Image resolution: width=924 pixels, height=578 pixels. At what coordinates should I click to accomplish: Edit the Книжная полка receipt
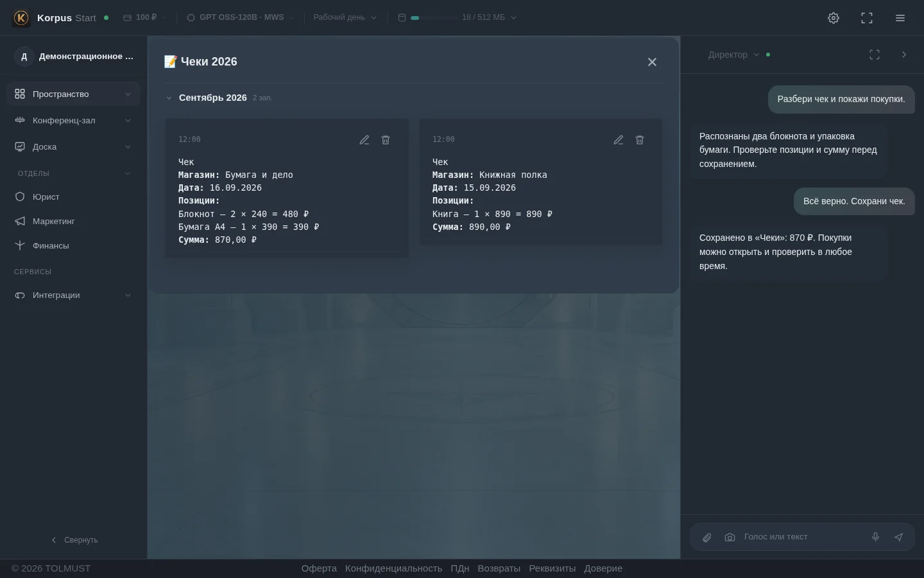pos(619,140)
